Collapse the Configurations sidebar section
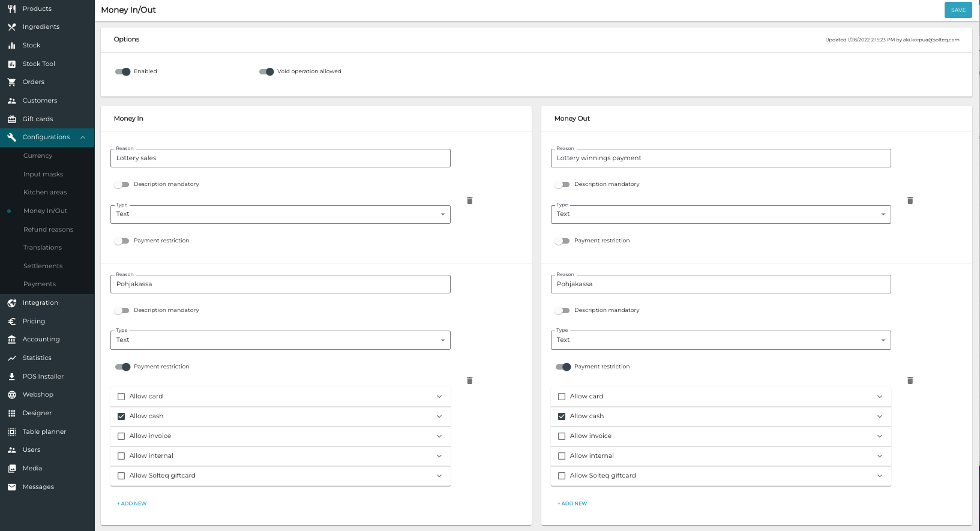Viewport: 980px width, 531px height. [82, 137]
